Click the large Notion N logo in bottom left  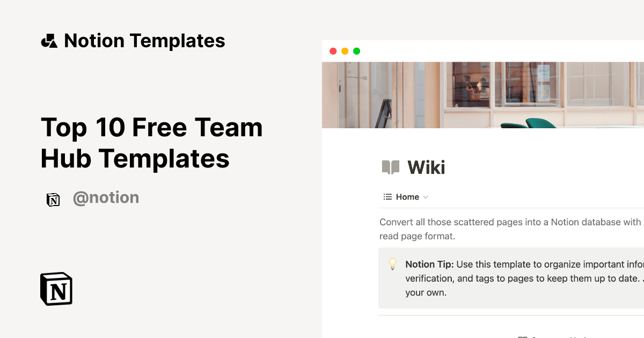pos(56,289)
